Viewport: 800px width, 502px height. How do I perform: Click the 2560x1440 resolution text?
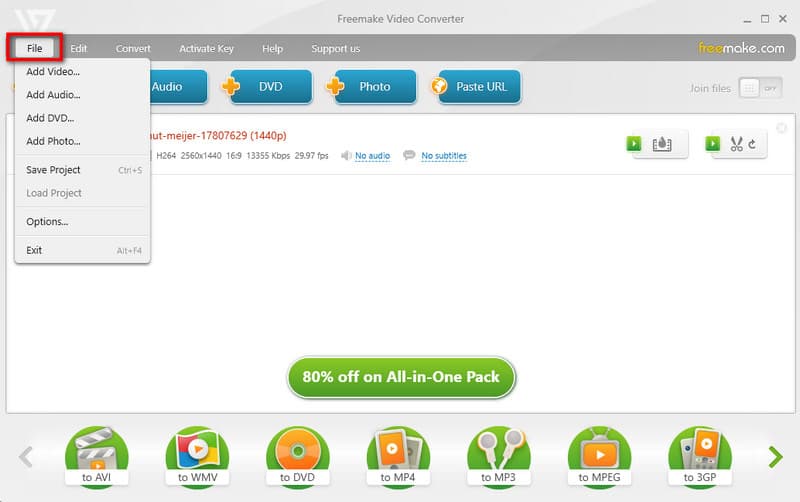(x=201, y=156)
